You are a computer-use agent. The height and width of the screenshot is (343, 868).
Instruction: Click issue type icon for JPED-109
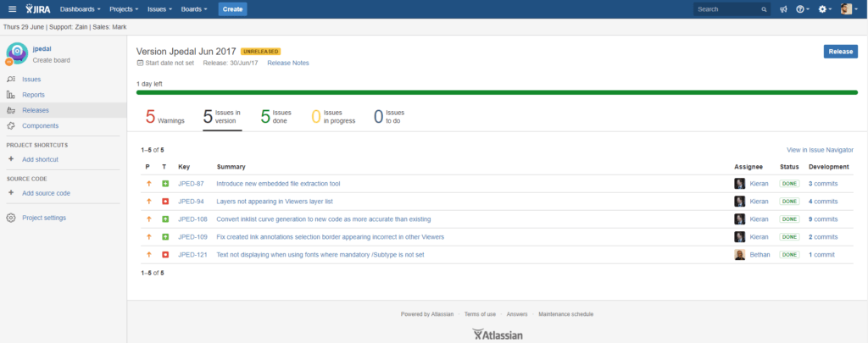click(165, 237)
